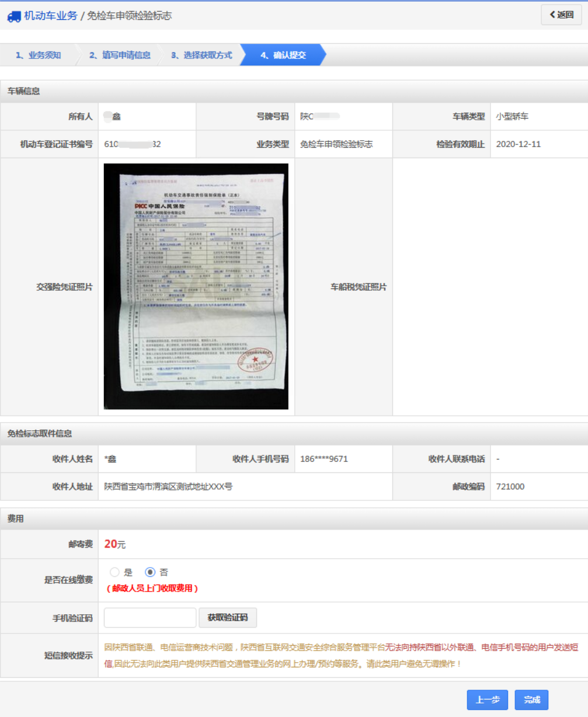This screenshot has height=717, width=588.
Task: Select 否 for online payment
Action: tap(150, 573)
